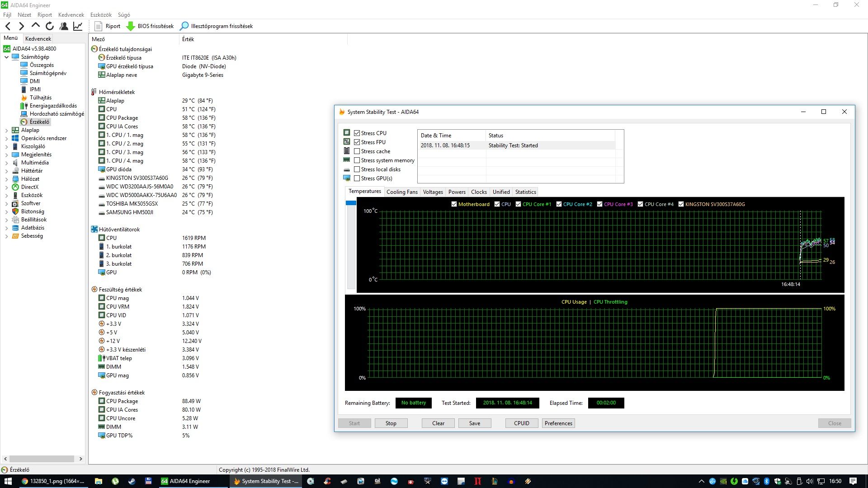Viewport: 868px width, 488px height.
Task: Click the graph chart toolbar icon
Action: pyautogui.click(x=78, y=26)
